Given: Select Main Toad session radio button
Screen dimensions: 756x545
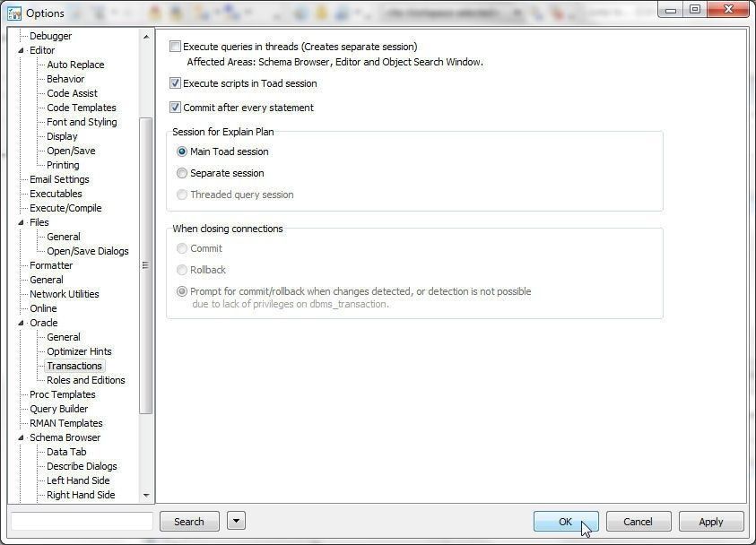Looking at the screenshot, I should 182,151.
